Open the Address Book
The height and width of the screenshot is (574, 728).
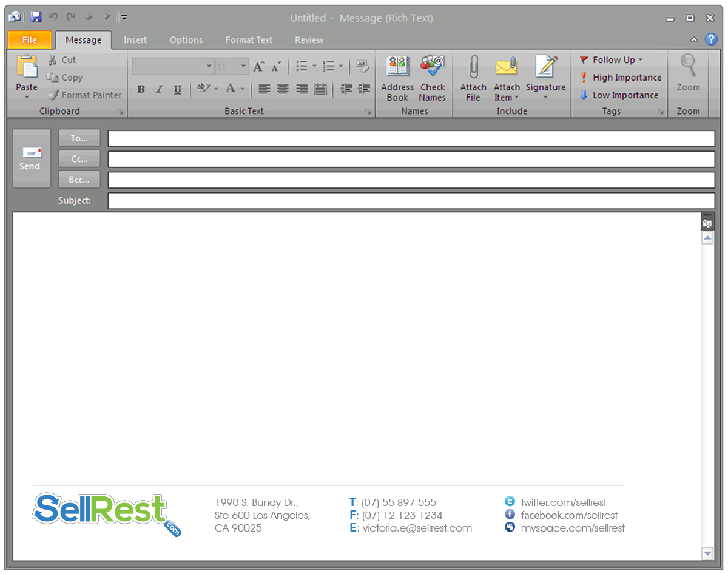point(397,67)
